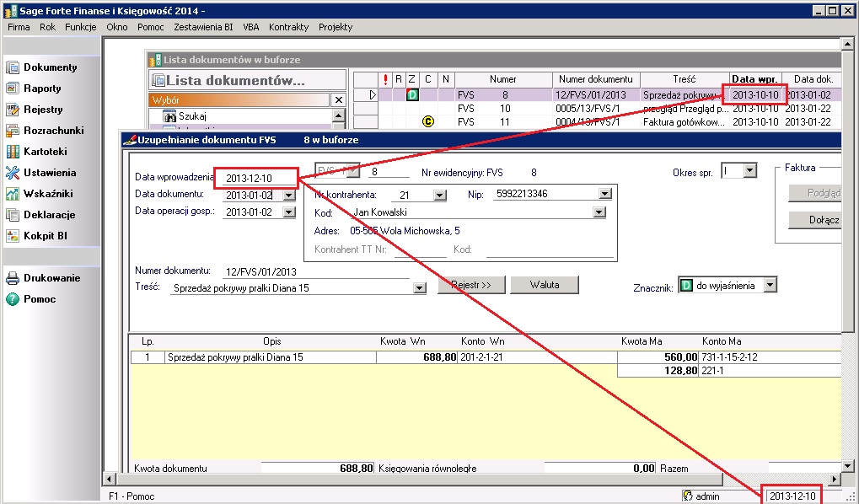Image resolution: width=859 pixels, height=504 pixels.
Task: Open the Okno menu
Action: coord(116,27)
